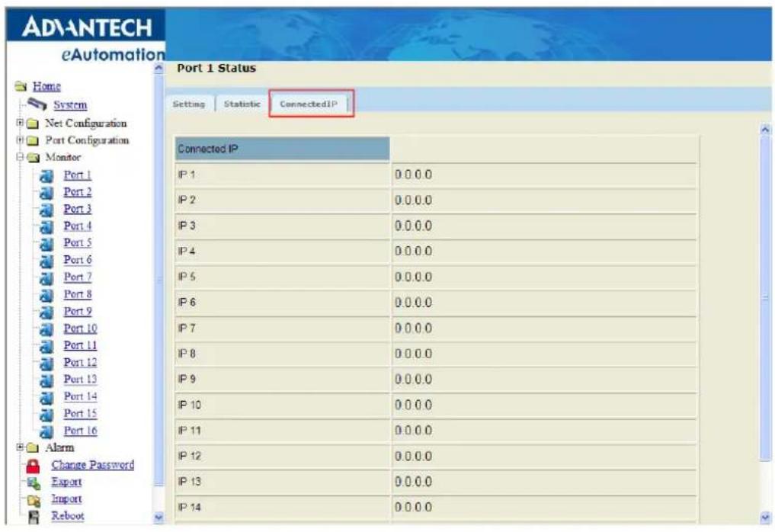The height and width of the screenshot is (532, 775).
Task: Expand the Port Configuration tree node
Action: tap(20, 140)
